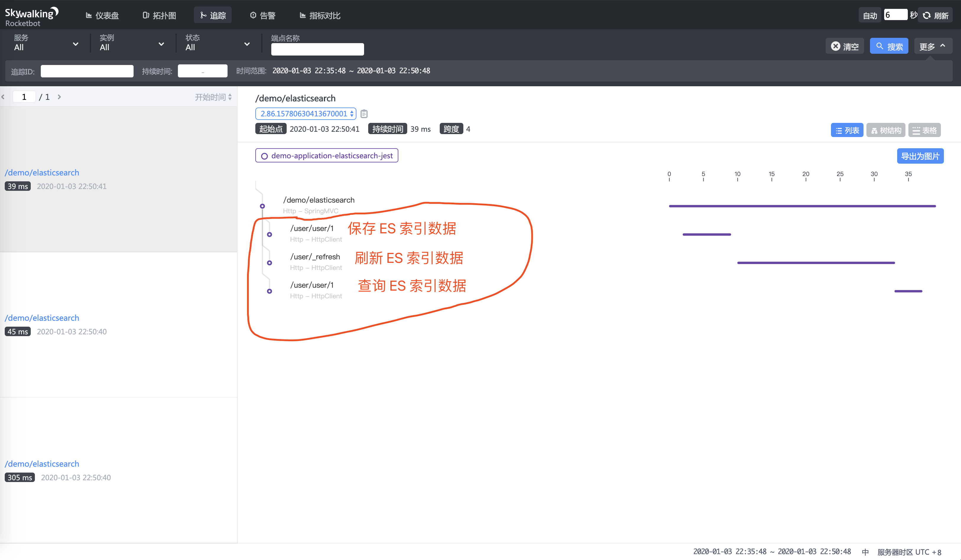Screen dimensions: 961x560
Task: Click the /demo/elasticsearch root span node circle
Action: coord(262,206)
